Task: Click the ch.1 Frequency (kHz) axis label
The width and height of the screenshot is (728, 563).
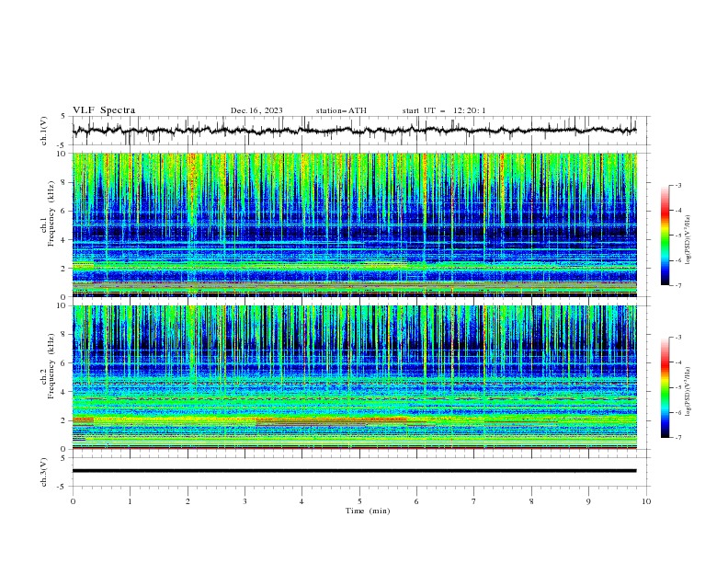Action: (49, 213)
